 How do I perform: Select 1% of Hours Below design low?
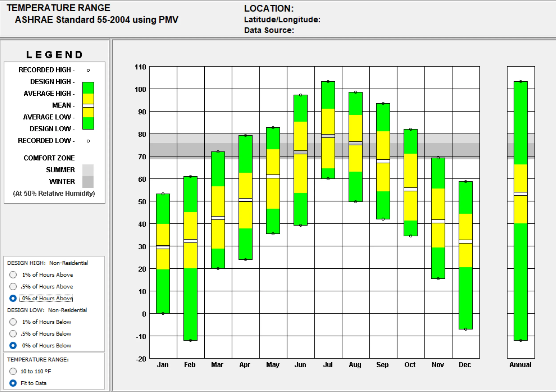click(x=13, y=322)
